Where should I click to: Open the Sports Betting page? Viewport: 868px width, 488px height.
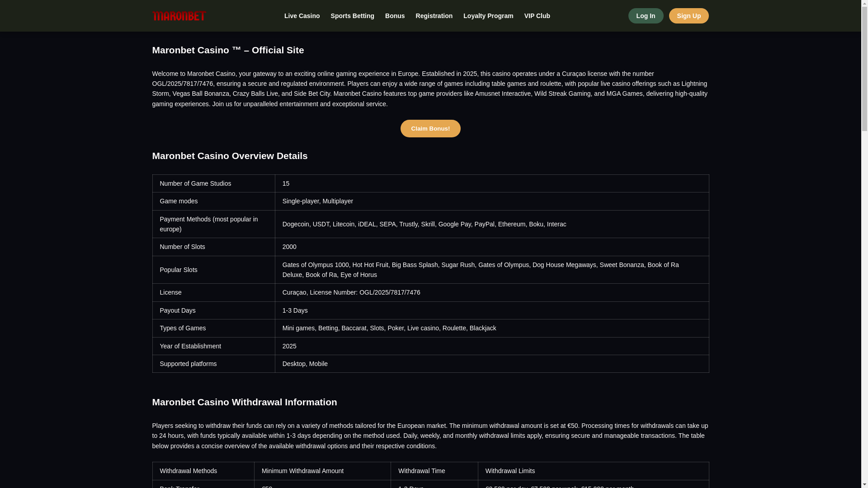click(352, 16)
